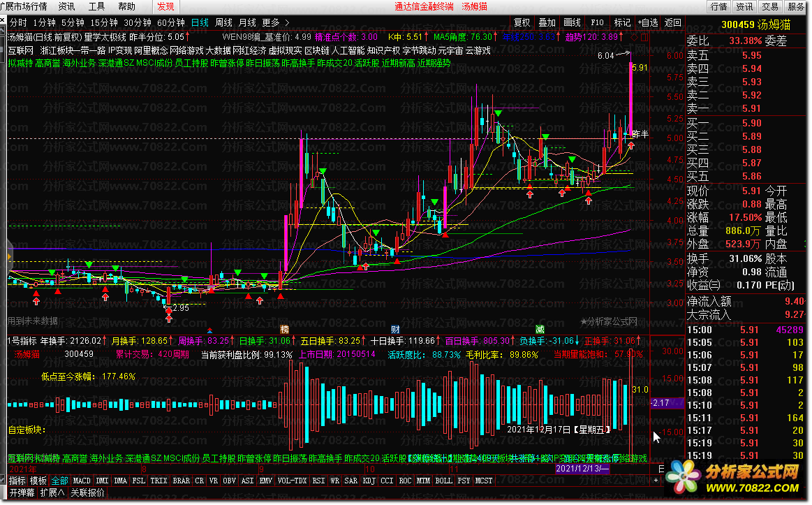Select the 60分钟 period

[x=171, y=22]
